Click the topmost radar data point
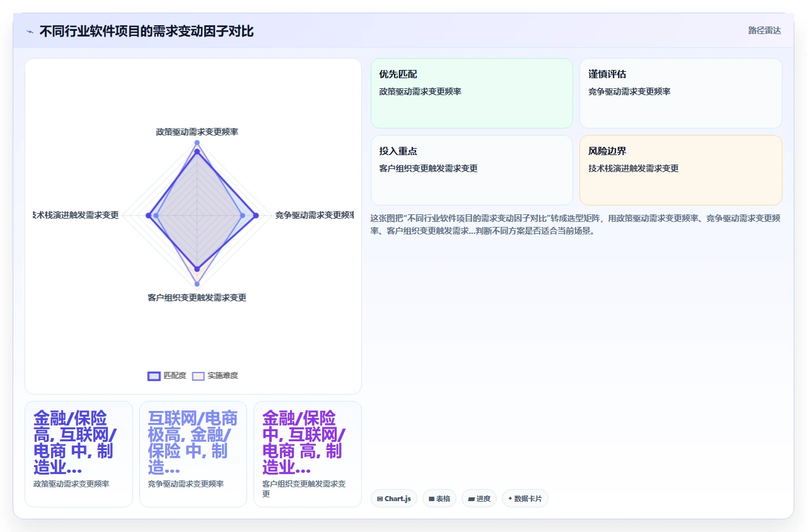 (x=197, y=143)
